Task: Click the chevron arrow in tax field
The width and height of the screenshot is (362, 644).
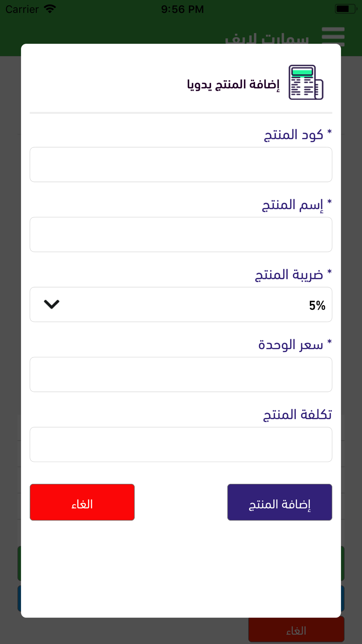Action: click(x=52, y=304)
